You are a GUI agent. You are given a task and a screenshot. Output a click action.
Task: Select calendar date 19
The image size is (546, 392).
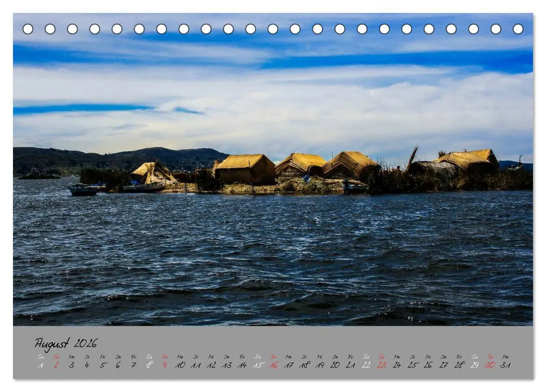(x=319, y=365)
